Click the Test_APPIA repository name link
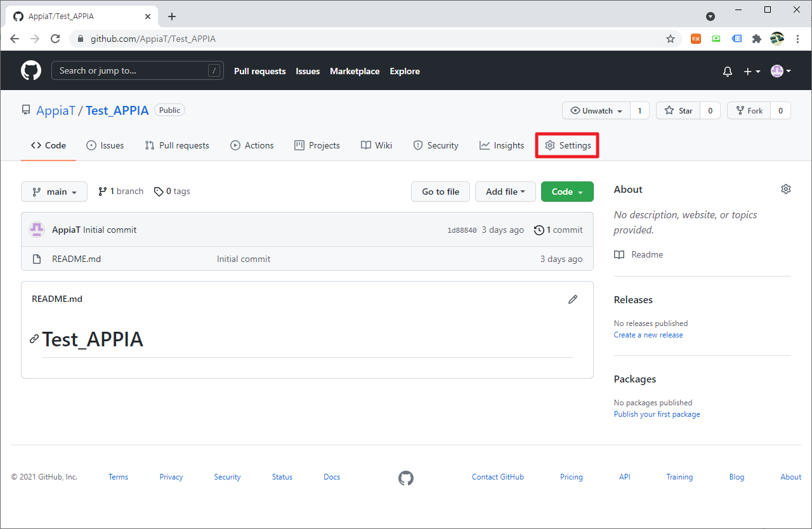This screenshot has height=529, width=812. tap(117, 110)
